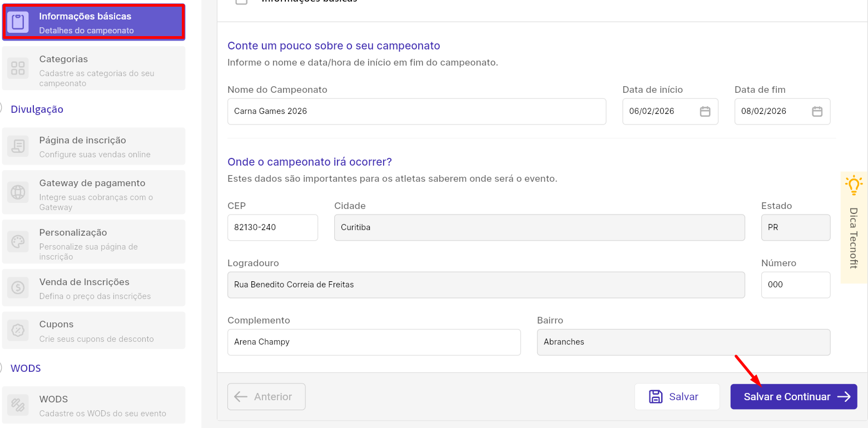Viewport: 868px width, 428px height.
Task: Click the left arrow on Anterior button
Action: [x=241, y=396]
